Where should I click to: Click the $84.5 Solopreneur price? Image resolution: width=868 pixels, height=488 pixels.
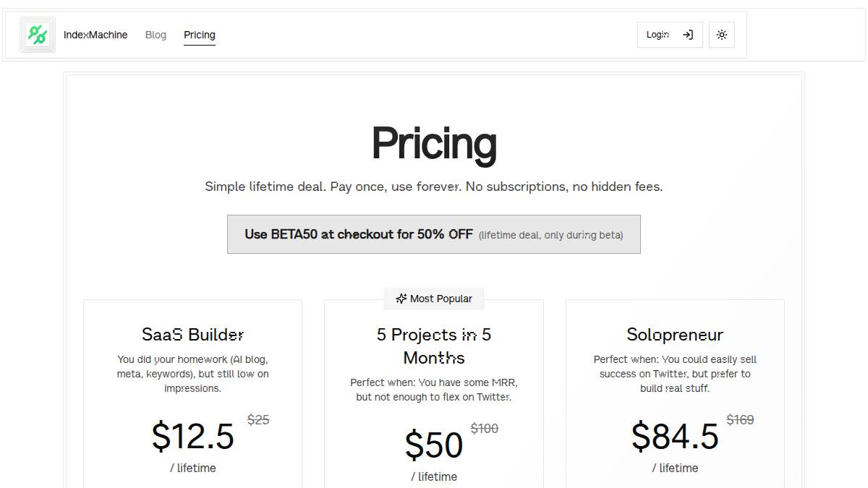(x=675, y=436)
